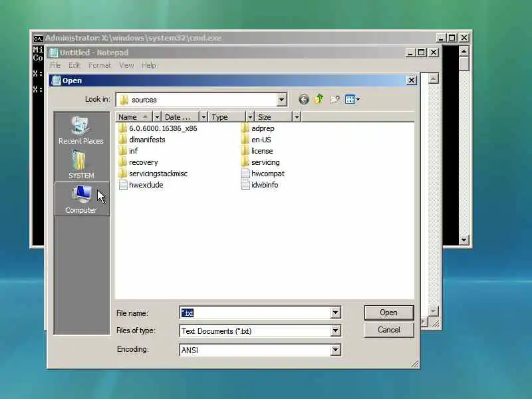
Task: Select SYSTEM in the places sidebar
Action: (x=81, y=164)
